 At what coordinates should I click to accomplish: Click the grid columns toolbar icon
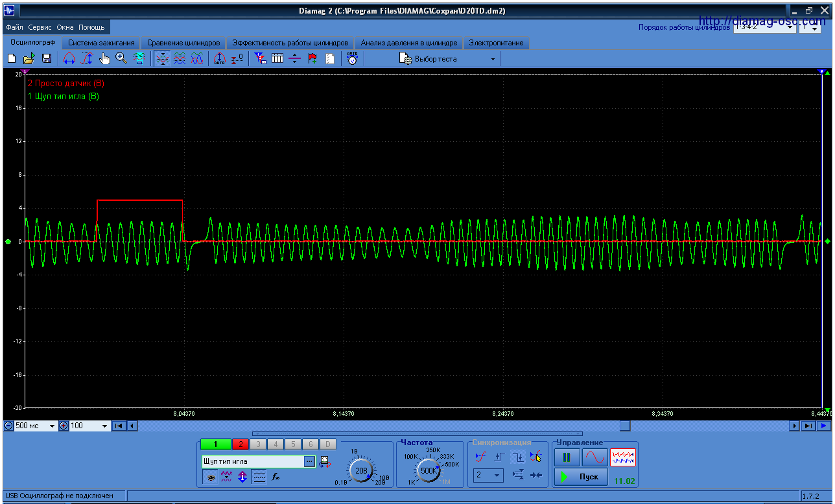click(x=277, y=59)
